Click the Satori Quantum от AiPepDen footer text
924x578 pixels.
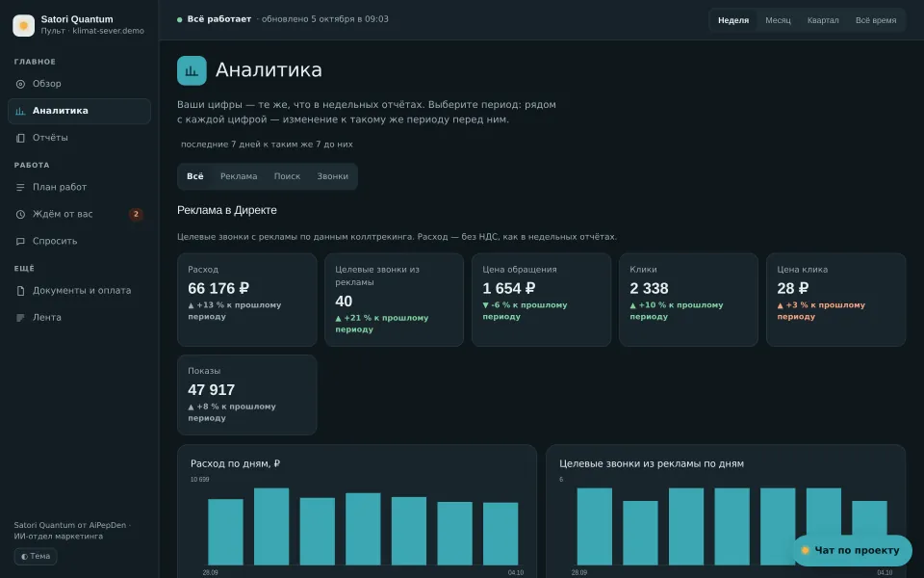[71, 531]
